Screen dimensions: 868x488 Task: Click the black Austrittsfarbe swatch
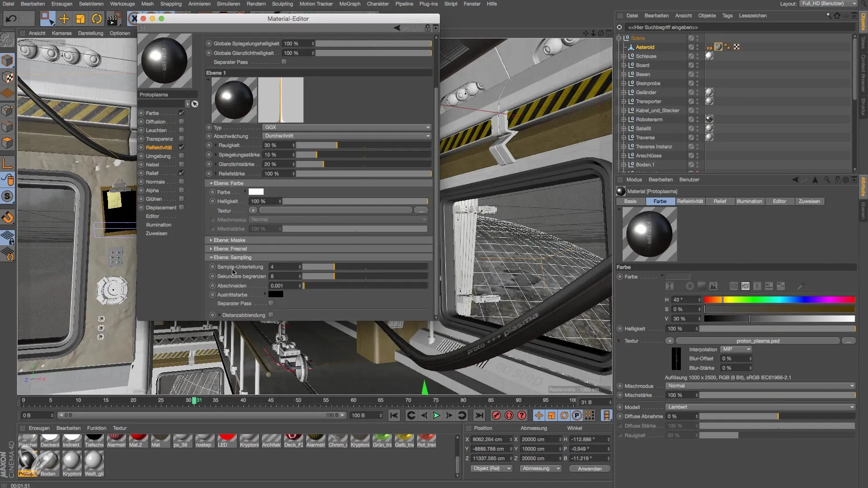(276, 295)
